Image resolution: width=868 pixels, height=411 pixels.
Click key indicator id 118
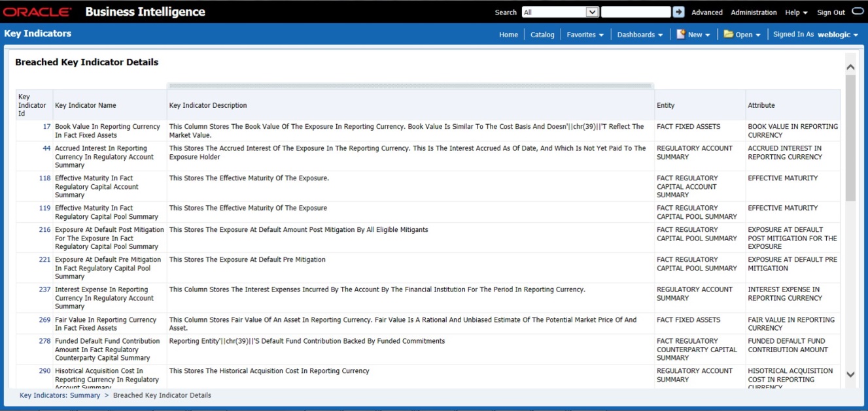click(x=44, y=178)
